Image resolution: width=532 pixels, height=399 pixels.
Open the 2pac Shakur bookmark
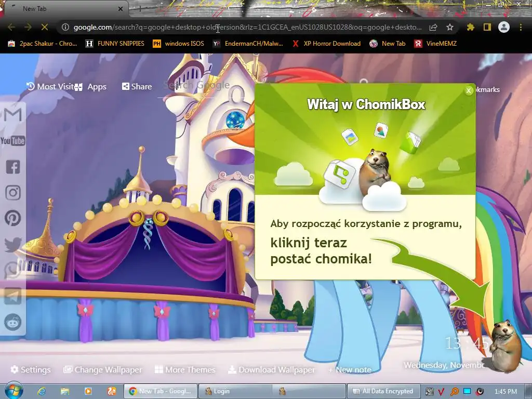tap(43, 44)
